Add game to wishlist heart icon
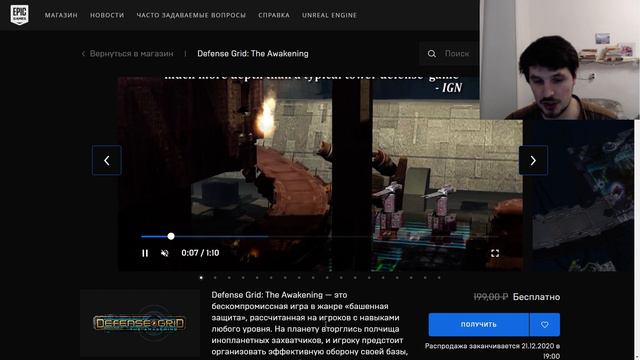Screen dimensions: 640x360 click(x=544, y=324)
